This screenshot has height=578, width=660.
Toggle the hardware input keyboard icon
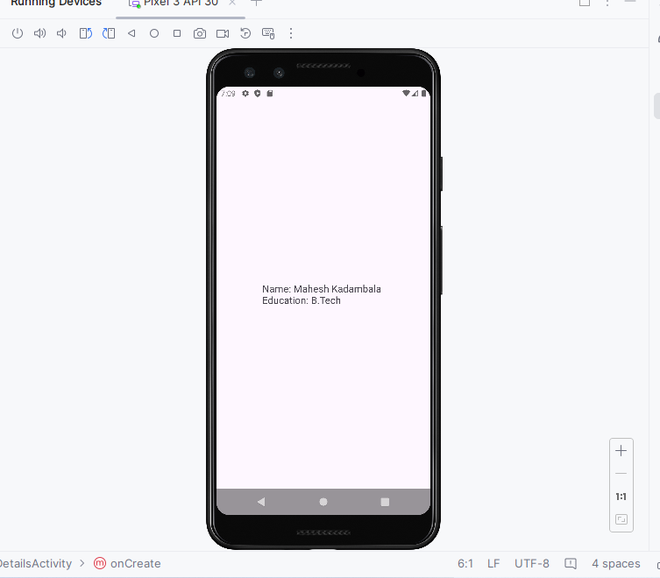point(268,33)
